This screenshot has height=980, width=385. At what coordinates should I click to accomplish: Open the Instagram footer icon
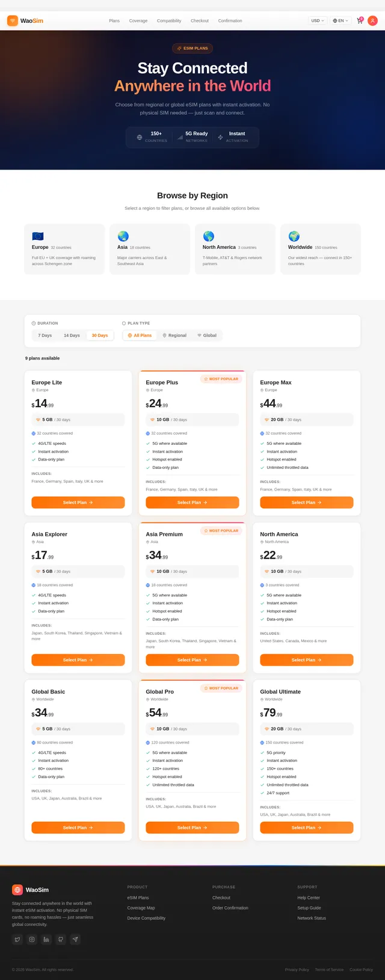pyautogui.click(x=32, y=939)
